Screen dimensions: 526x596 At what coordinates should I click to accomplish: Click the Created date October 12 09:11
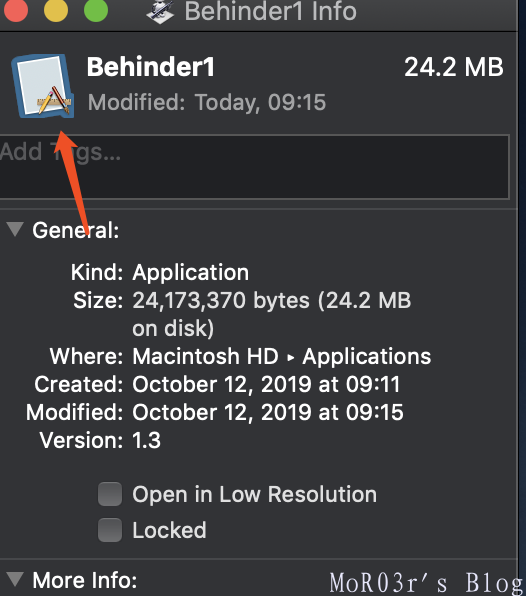click(x=266, y=384)
